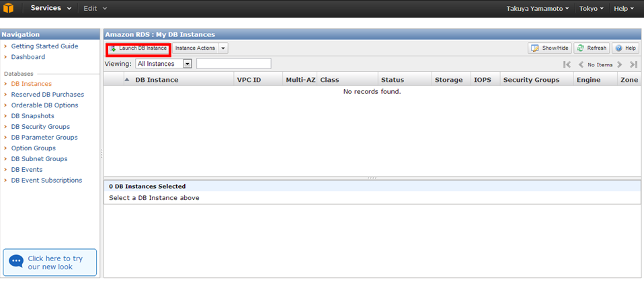Open Getting Started Guide link

coord(44,46)
